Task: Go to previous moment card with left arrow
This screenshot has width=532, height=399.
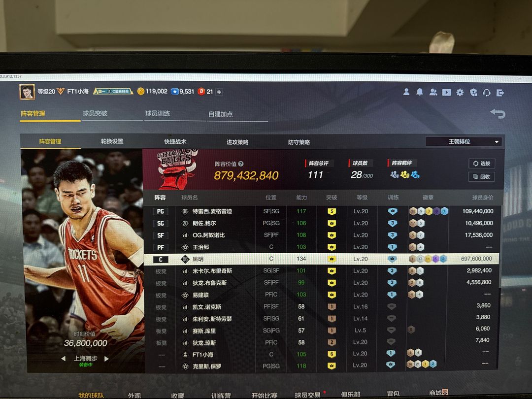Action: 63,359
